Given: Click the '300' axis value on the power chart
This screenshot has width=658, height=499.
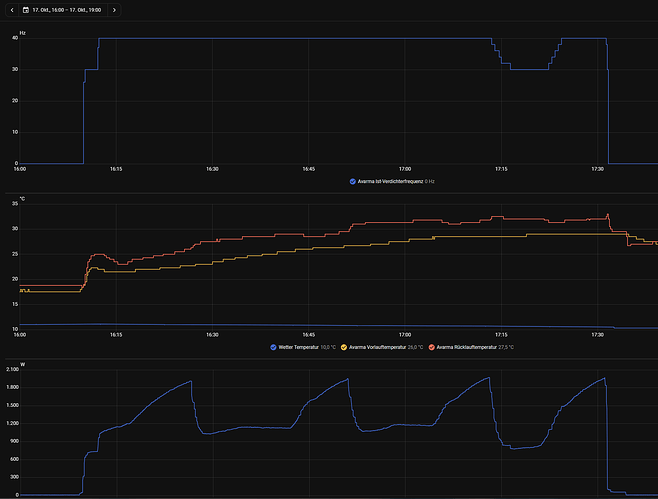Looking at the screenshot, I should (15, 477).
